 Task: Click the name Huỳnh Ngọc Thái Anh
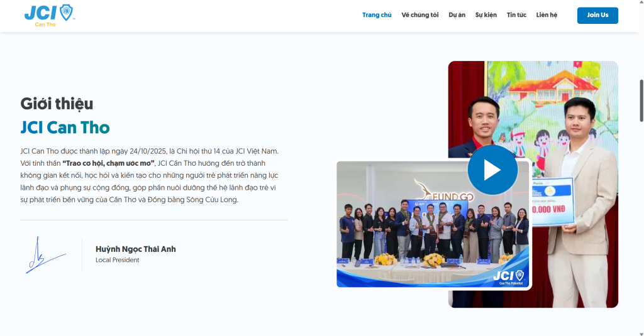coord(135,249)
